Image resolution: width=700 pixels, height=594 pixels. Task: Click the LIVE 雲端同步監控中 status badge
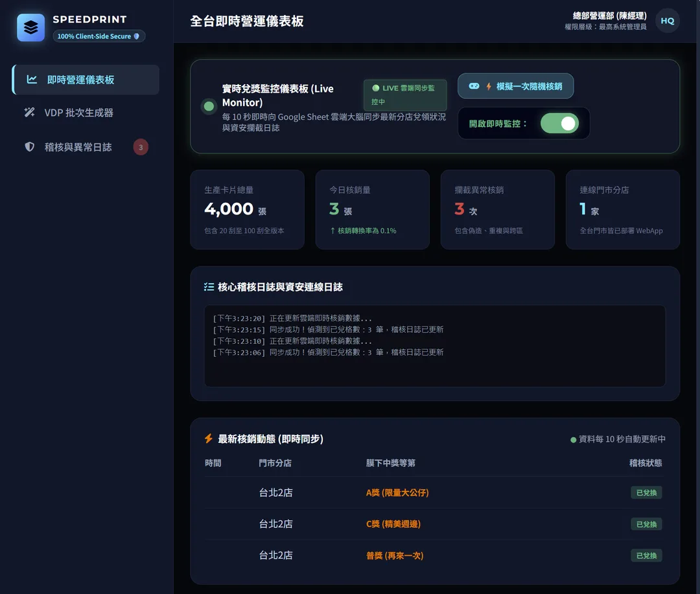[405, 95]
